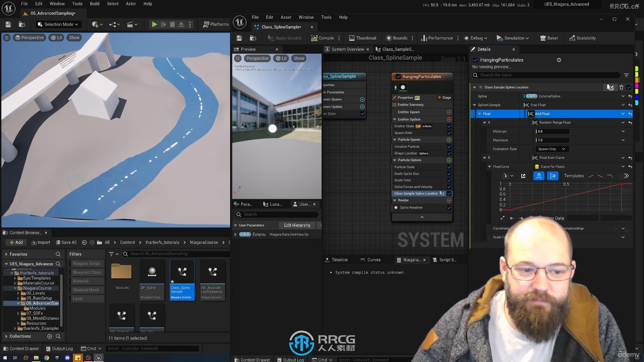Image resolution: width=644 pixels, height=362 pixels.
Task: Click the Search the stack field in Details
Action: coord(546,75)
